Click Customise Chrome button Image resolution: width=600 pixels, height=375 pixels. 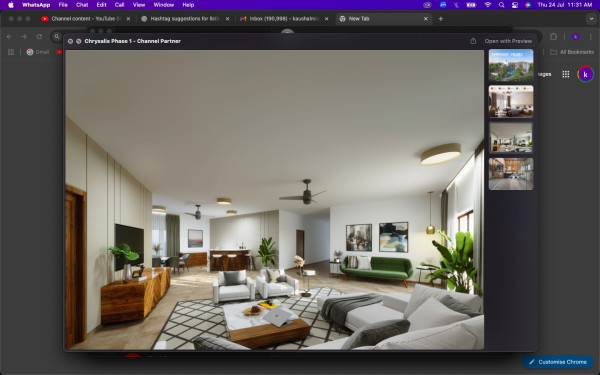coord(558,362)
